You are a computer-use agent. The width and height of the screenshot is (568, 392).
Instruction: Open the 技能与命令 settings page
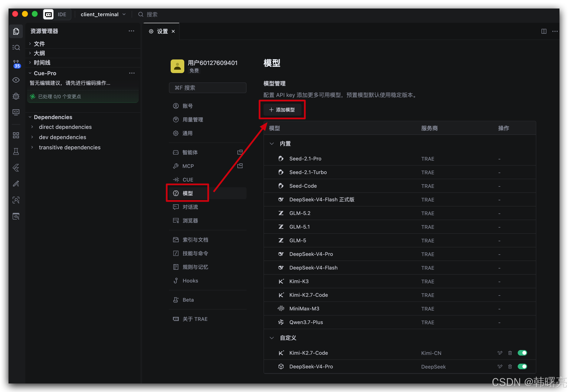pos(208,253)
